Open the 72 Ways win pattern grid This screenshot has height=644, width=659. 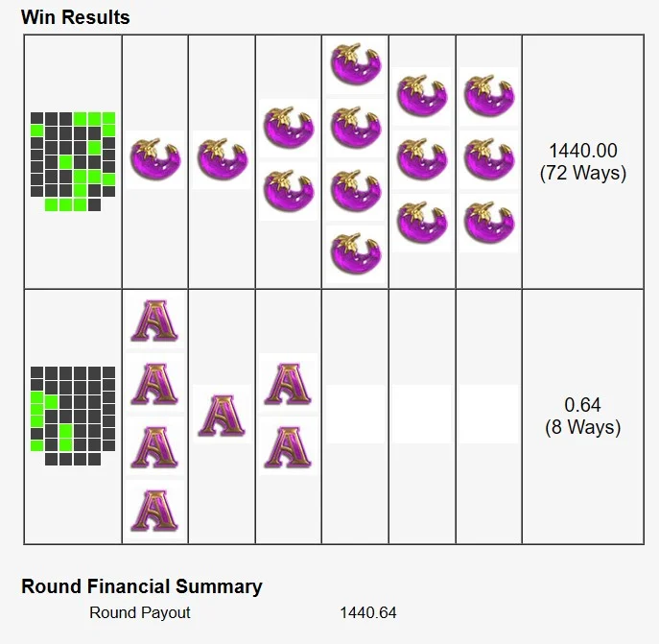(x=73, y=161)
